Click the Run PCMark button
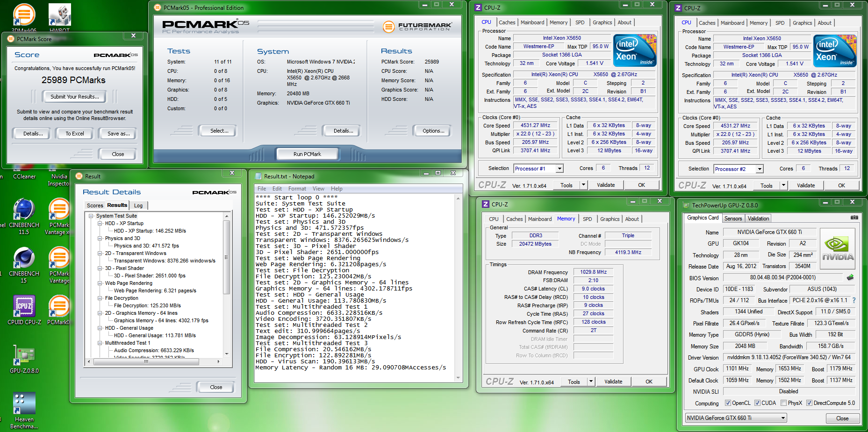Screen dimensions: 868x432 [x=307, y=154]
